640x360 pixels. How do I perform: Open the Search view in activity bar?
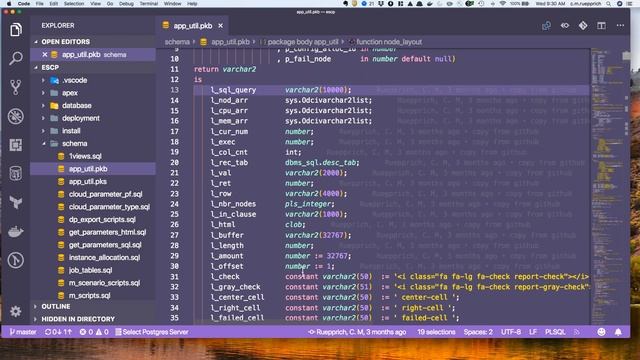(16, 58)
